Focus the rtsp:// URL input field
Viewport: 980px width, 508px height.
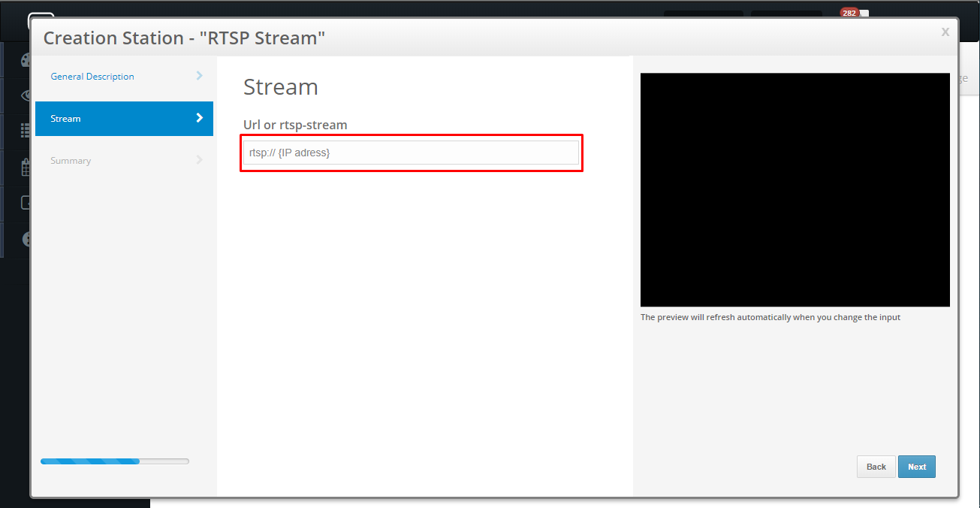pos(411,153)
